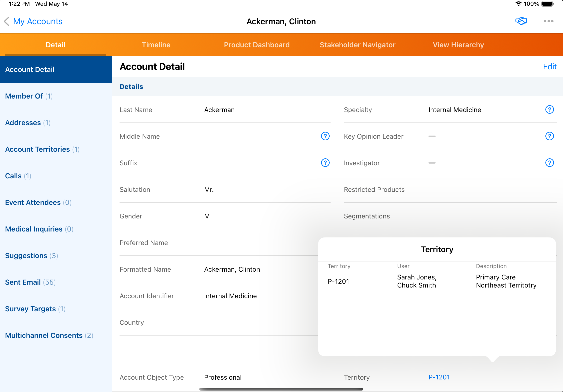This screenshot has height=392, width=563.
Task: Tap the handshake icon in header
Action: pos(521,21)
